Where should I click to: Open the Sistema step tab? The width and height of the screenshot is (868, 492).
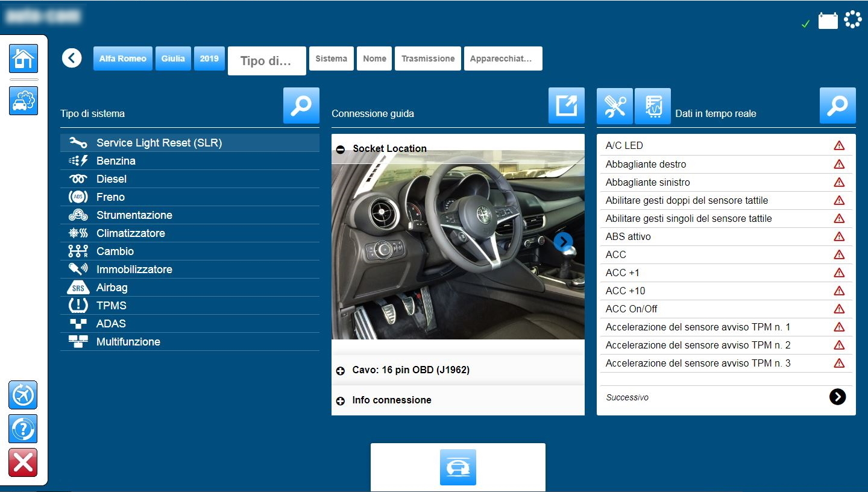(332, 58)
